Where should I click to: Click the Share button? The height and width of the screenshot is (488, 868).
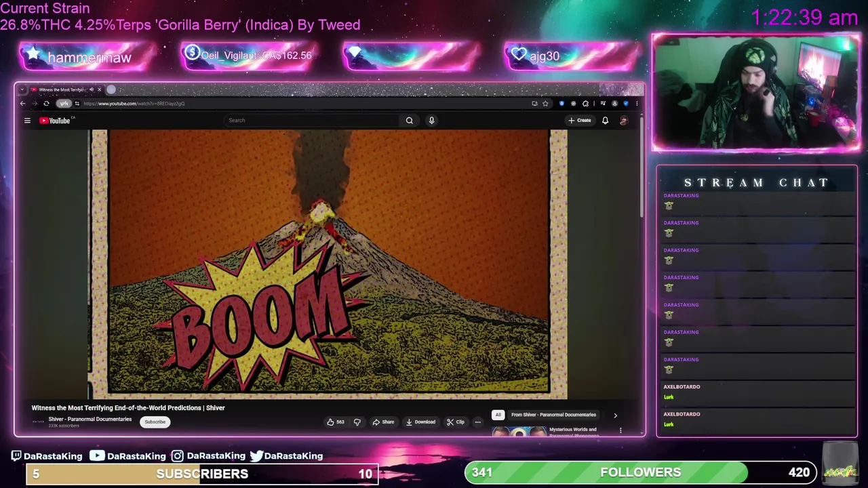click(383, 422)
